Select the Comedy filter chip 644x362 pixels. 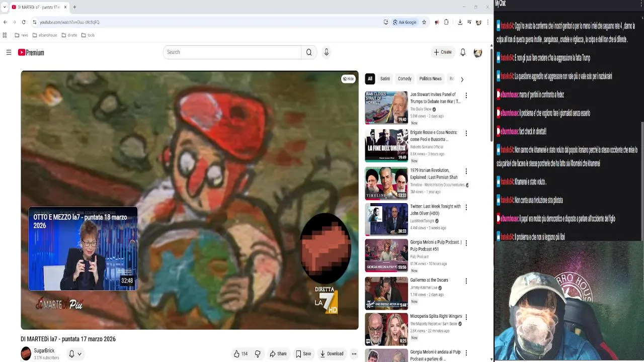point(405,79)
